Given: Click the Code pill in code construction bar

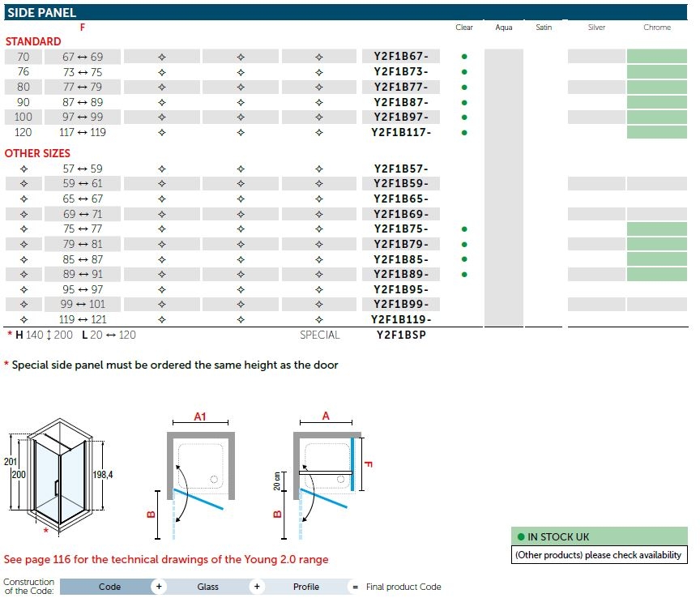Looking at the screenshot, I should click(109, 587).
